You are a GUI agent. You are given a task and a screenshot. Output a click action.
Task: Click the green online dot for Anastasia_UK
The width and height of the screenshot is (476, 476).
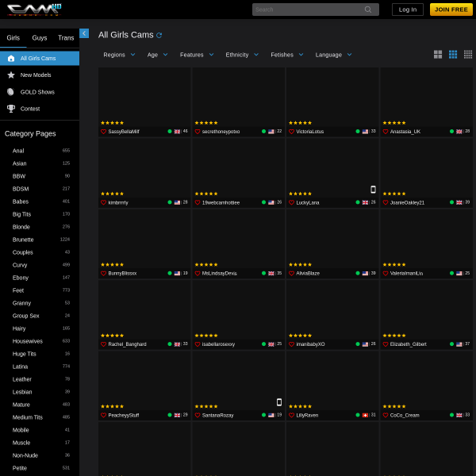pos(451,132)
